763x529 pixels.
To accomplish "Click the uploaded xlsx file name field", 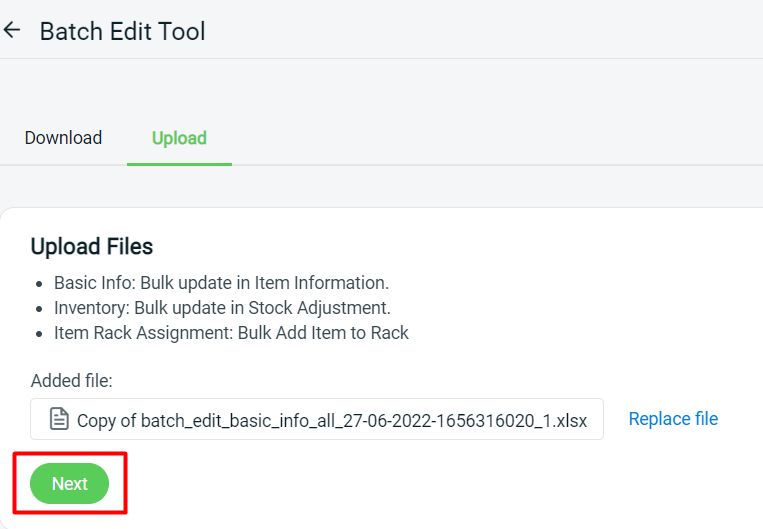I will click(x=330, y=420).
